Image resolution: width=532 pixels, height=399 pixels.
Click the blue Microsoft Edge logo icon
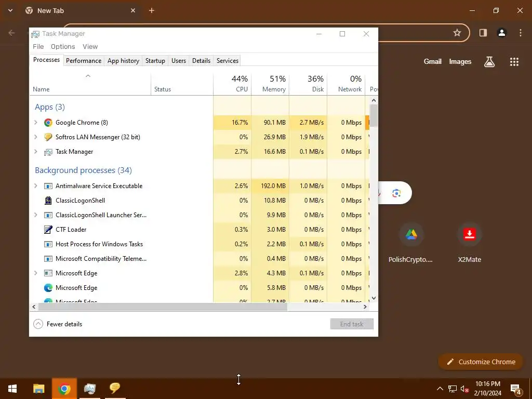[x=48, y=288]
